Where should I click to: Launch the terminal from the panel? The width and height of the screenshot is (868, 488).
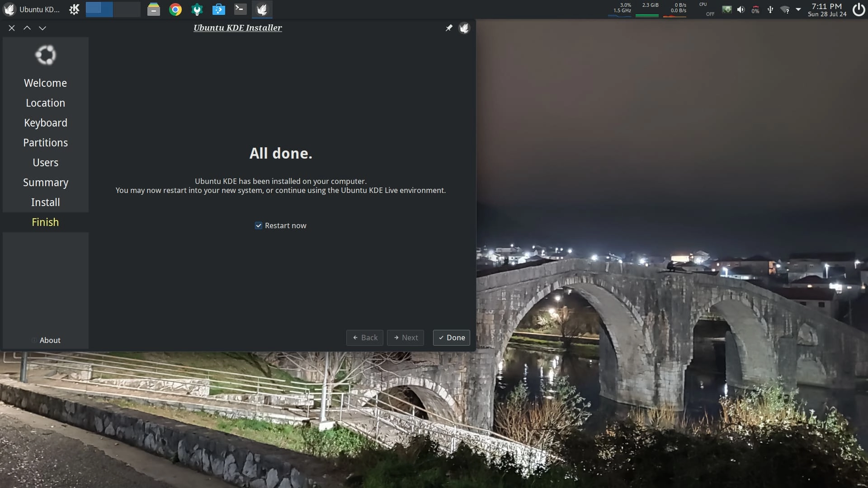(240, 9)
